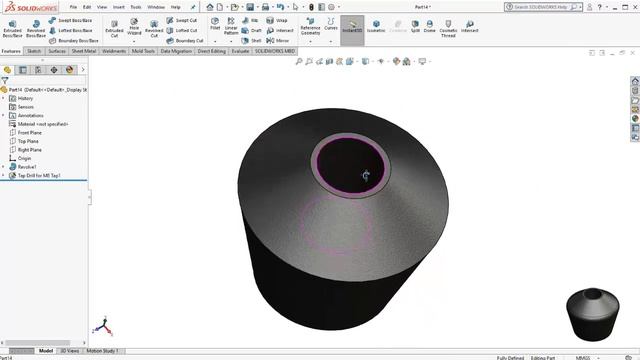
Task: Click the Zoom to Fit magnifier icon
Action: coord(299,61)
